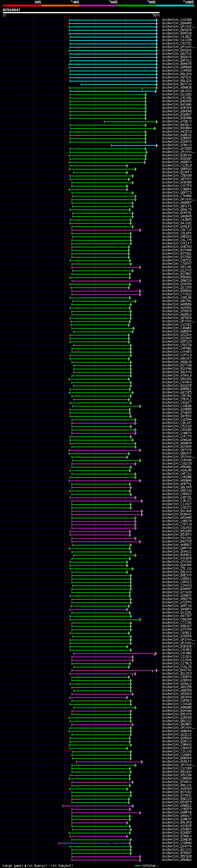Select the label UniRef100_A5KNQ3
This screenshot has height=868, width=197.
pyautogui.click(x=177, y=860)
